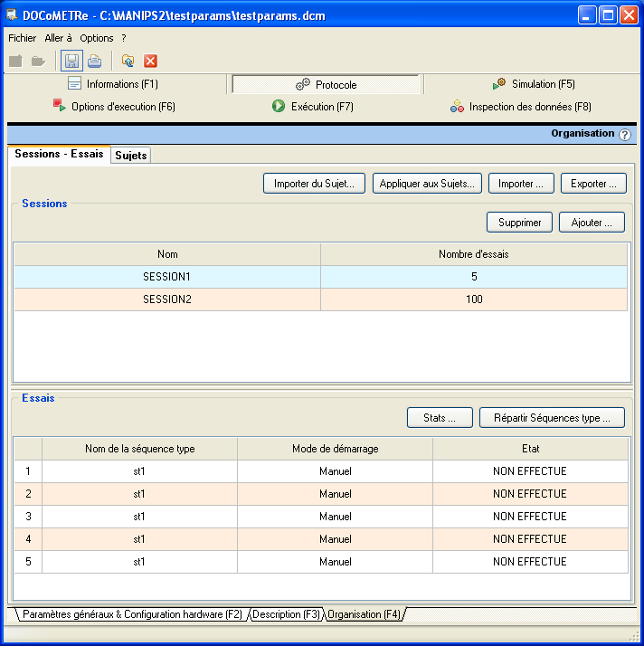Select the Organisation (F4) bottom tab

tap(364, 614)
